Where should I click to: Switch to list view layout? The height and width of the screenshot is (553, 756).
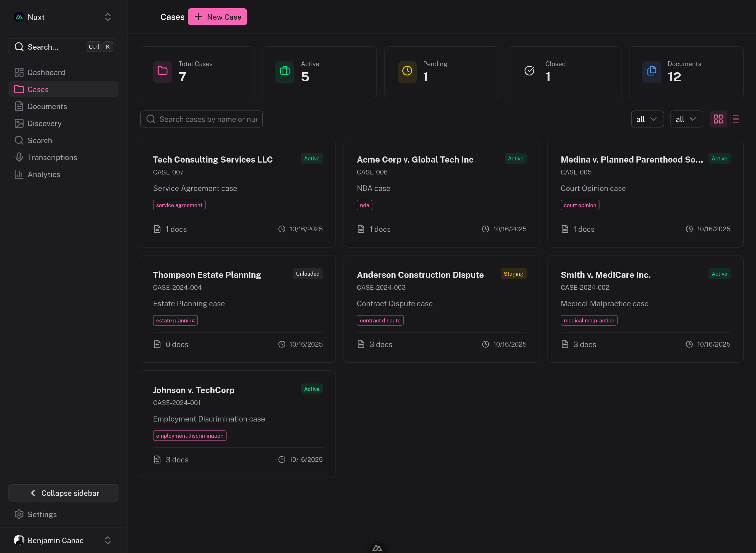pyautogui.click(x=734, y=119)
